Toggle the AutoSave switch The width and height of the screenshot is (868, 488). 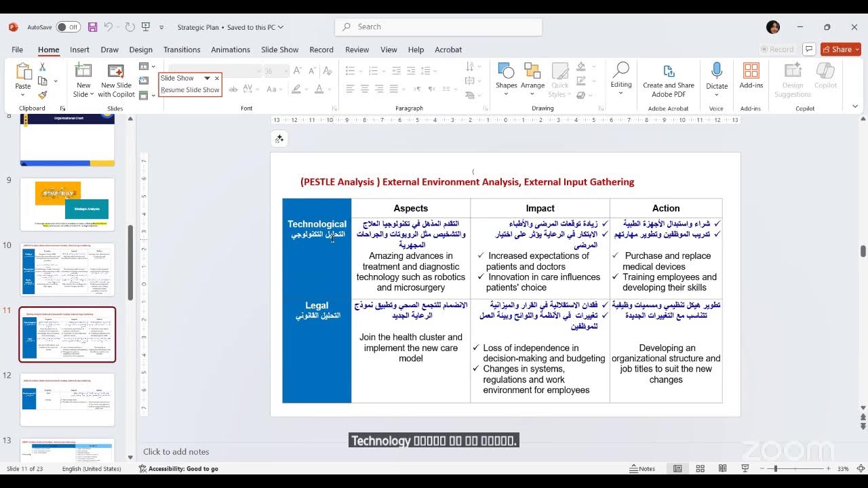point(68,27)
